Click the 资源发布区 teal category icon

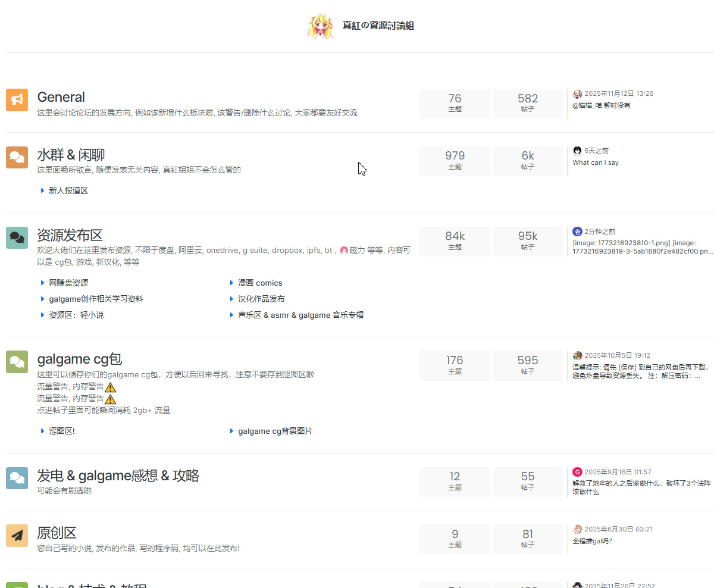pos(17,237)
